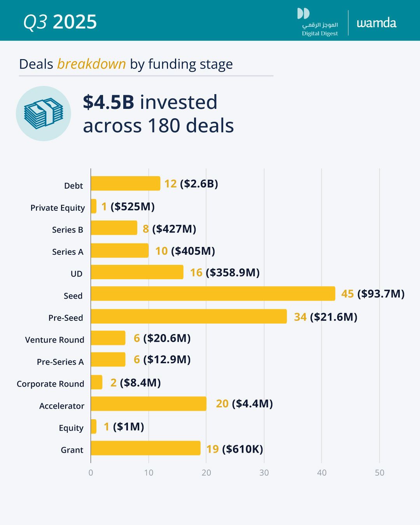Click the 50 tick on x-axis
Screen dimensions: 420x525
pos(379,472)
